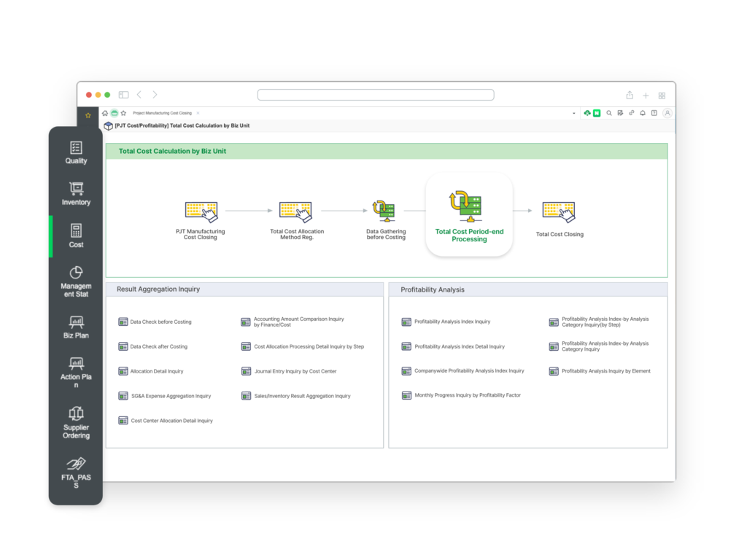The width and height of the screenshot is (747, 560).
Task: Click the PJT Manufacturing Cost Closing step
Action: (201, 220)
